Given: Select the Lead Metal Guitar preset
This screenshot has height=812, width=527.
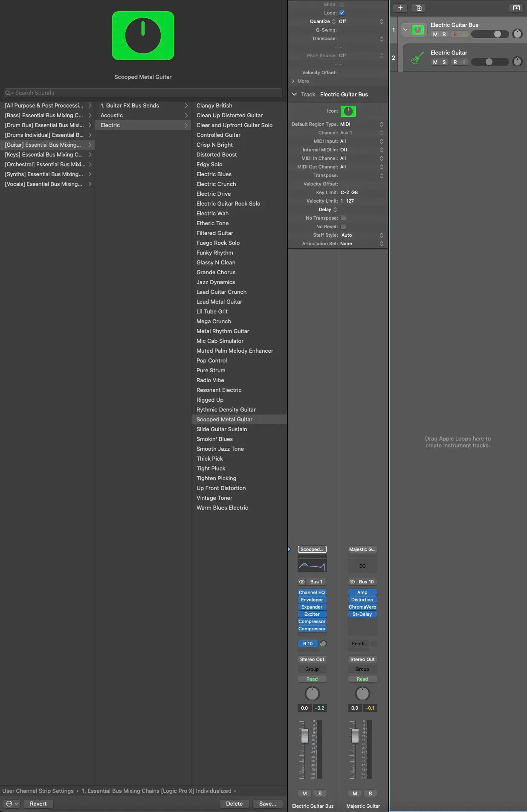Looking at the screenshot, I should [x=219, y=302].
